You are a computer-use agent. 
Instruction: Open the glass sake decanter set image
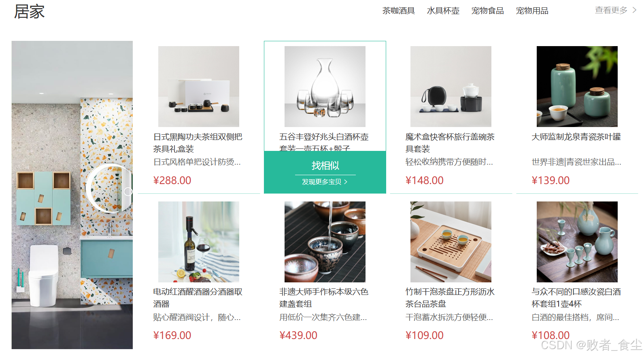click(x=325, y=87)
